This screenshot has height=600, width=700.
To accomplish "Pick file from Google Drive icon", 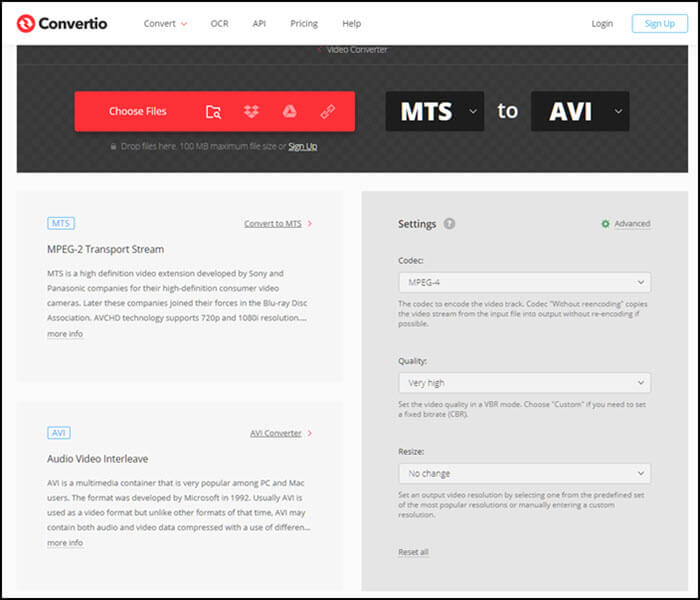I will [x=288, y=112].
